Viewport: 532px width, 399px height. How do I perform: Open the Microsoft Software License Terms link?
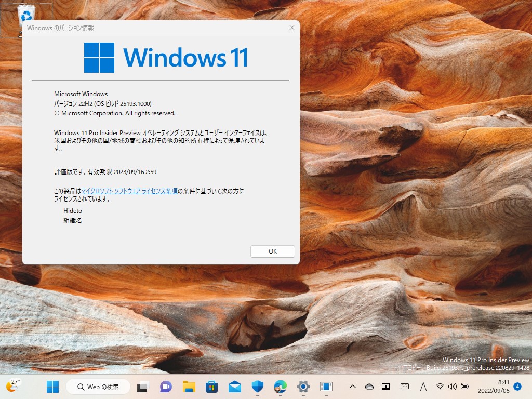(130, 191)
